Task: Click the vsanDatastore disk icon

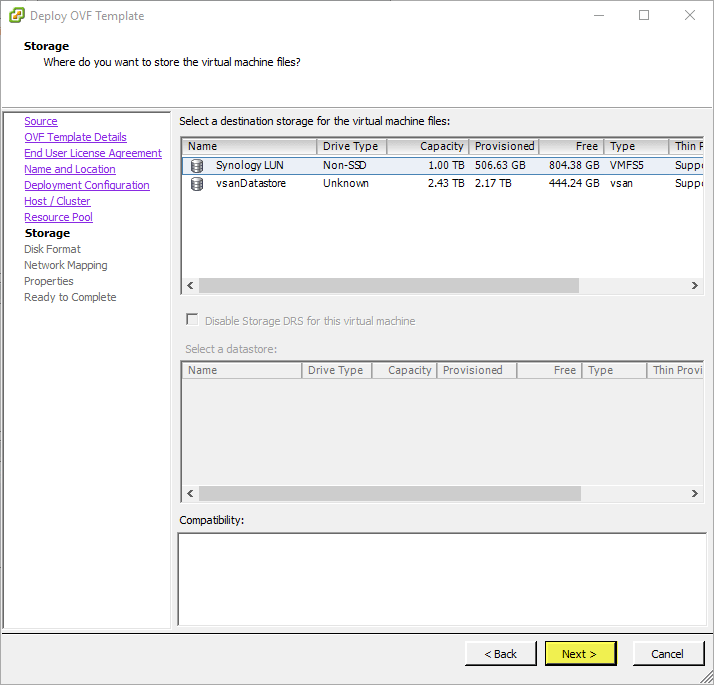Action: click(196, 184)
